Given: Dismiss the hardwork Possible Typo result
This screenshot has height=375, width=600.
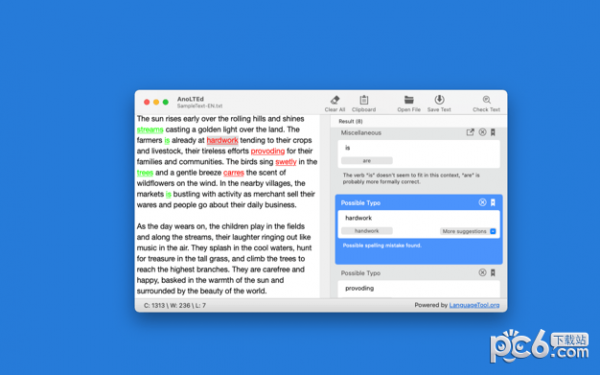Looking at the screenshot, I should pyautogui.click(x=482, y=202).
